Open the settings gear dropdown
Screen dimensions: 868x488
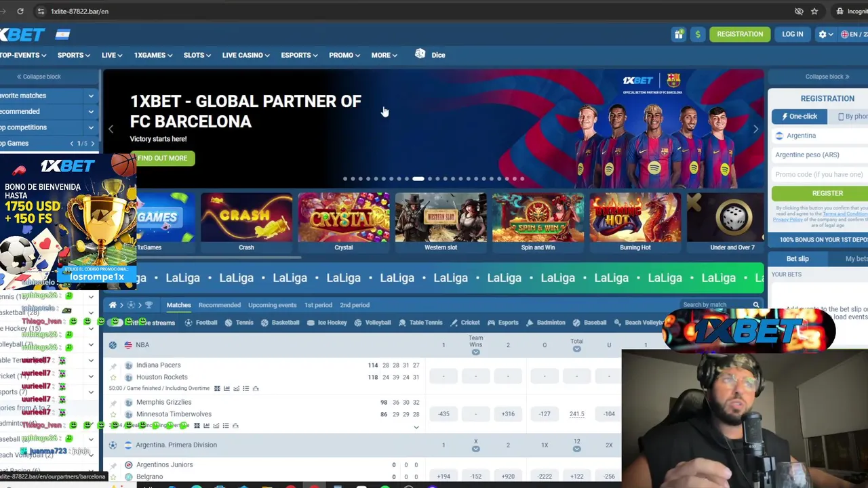tap(825, 34)
